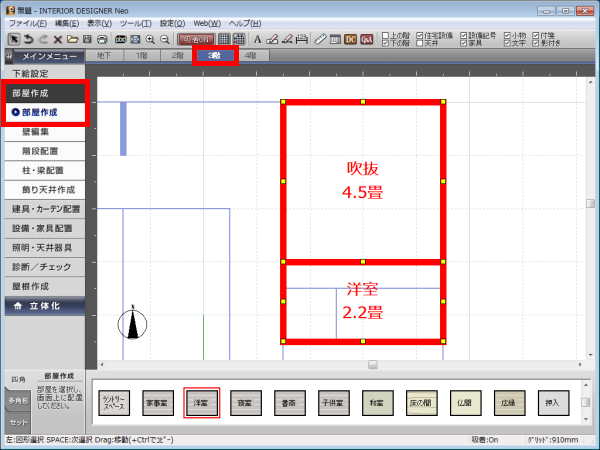Click the printer icon
The height and width of the screenshot is (450, 600).
pos(102,39)
